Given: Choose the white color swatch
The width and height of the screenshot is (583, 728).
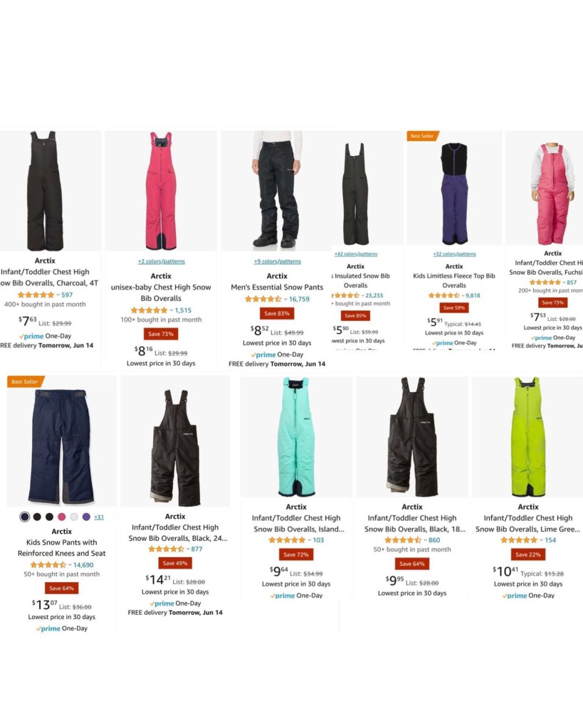Looking at the screenshot, I should 74,517.
